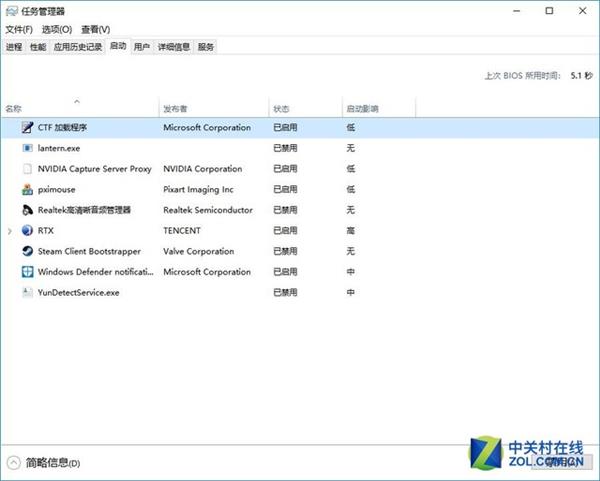Open the 选项(O) menu
The height and width of the screenshot is (481, 600).
coord(57,29)
